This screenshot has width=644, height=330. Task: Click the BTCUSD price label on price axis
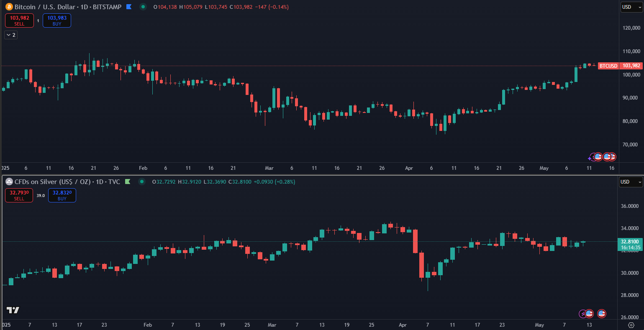(608, 66)
